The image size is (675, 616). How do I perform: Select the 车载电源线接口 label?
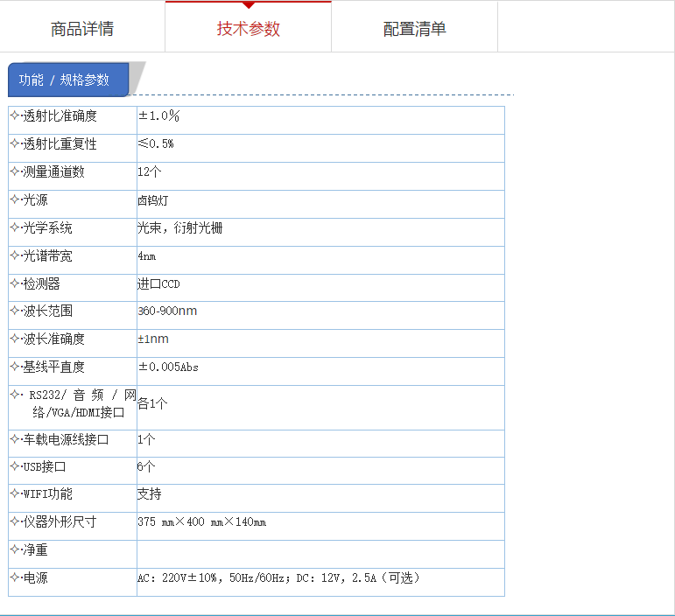(66, 439)
